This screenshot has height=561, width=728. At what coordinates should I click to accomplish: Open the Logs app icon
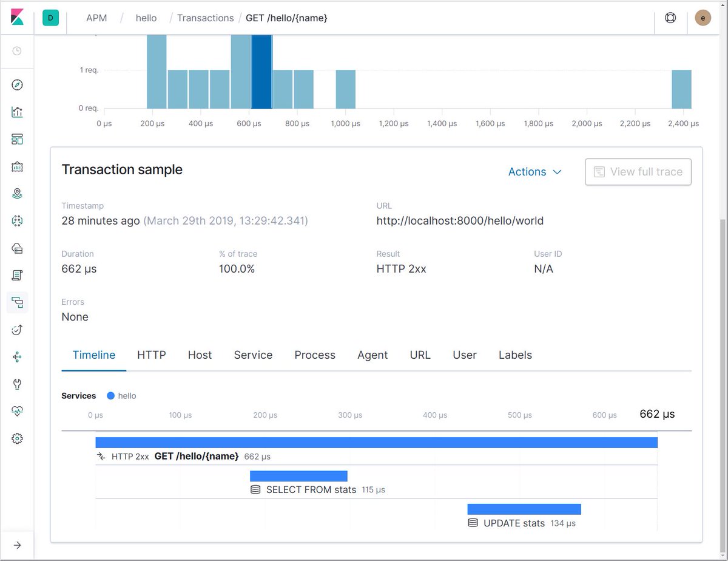(17, 276)
